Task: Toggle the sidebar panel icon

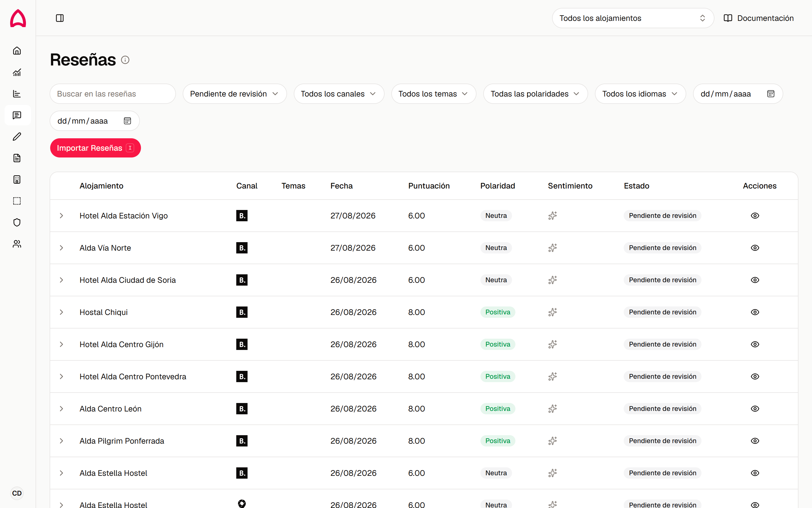Action: 60,18
